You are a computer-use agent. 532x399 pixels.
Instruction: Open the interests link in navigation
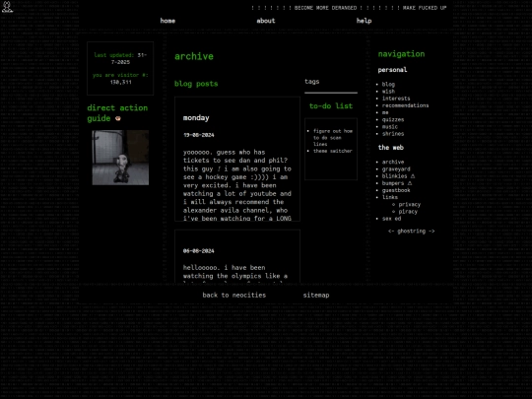396,99
